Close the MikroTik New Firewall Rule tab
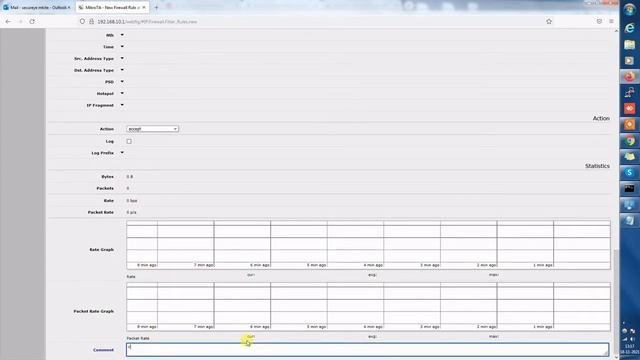This screenshot has height=360, width=640. 144,7
